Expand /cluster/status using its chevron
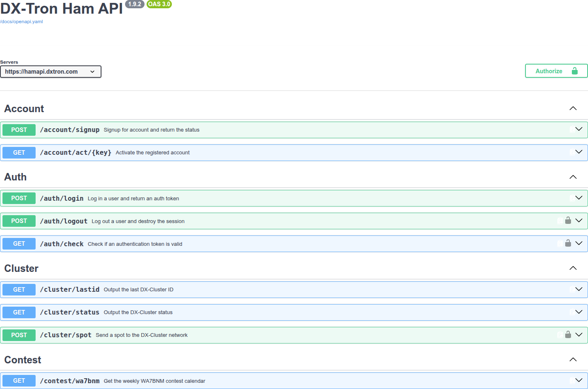The image size is (588, 389). 579,312
